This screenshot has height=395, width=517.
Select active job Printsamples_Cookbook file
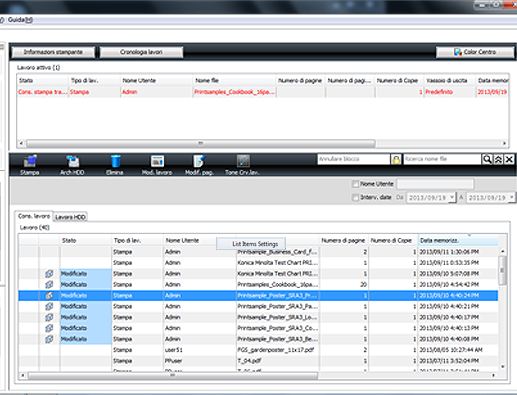click(235, 92)
